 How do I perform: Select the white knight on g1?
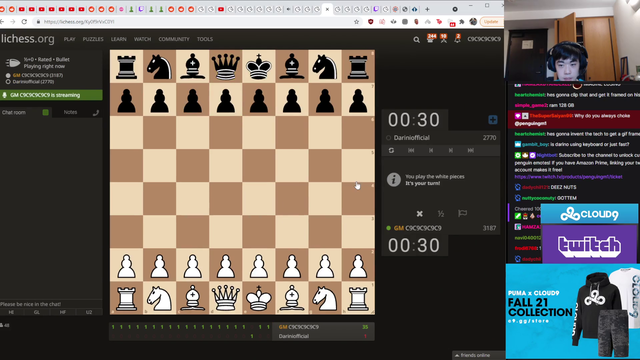(325, 298)
